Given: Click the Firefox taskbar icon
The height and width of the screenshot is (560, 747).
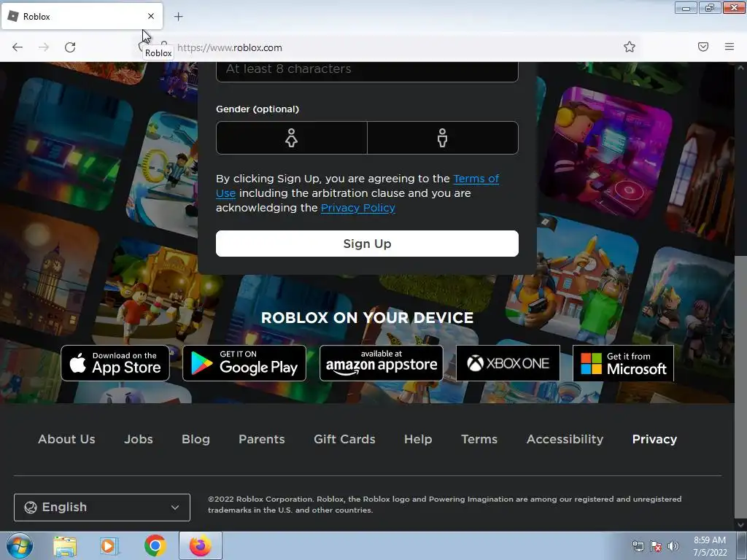Looking at the screenshot, I should 201,545.
